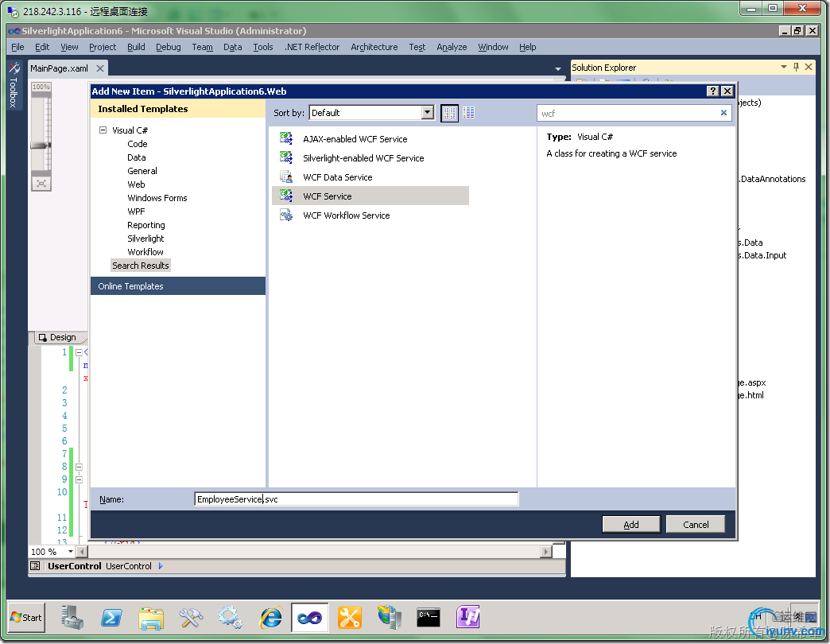Click the Cancel button
830x644 pixels.
point(696,524)
